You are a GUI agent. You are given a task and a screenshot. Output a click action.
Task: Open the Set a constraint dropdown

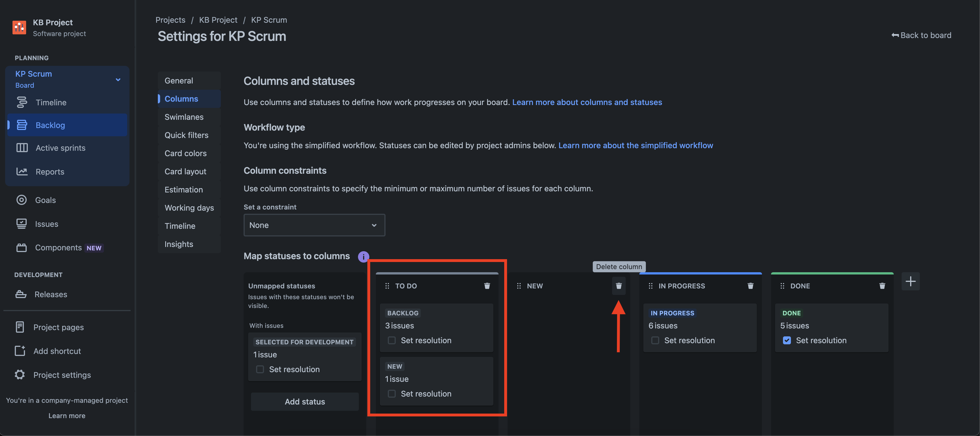click(x=314, y=225)
